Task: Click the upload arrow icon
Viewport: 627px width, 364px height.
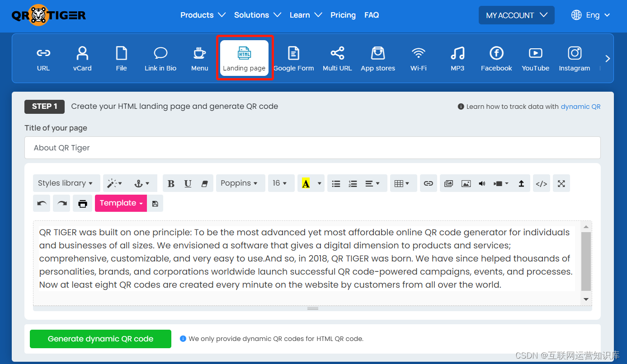Action: pyautogui.click(x=521, y=183)
